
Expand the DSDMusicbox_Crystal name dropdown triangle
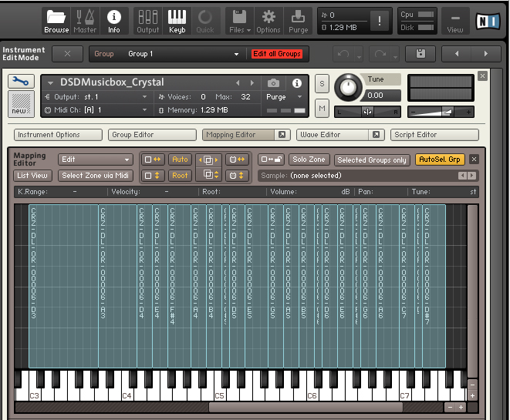point(50,82)
